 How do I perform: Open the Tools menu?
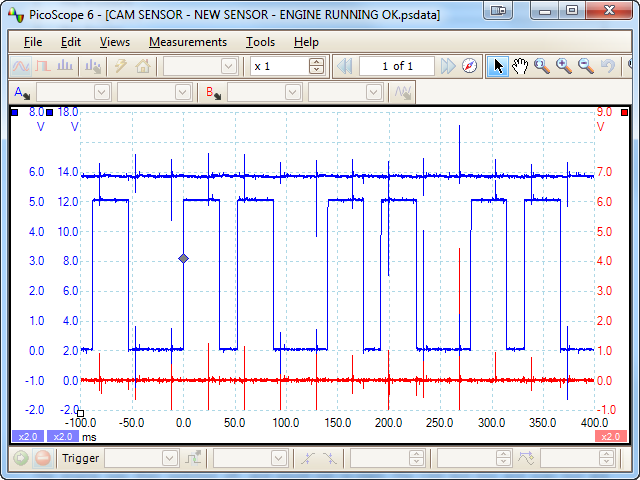260,42
